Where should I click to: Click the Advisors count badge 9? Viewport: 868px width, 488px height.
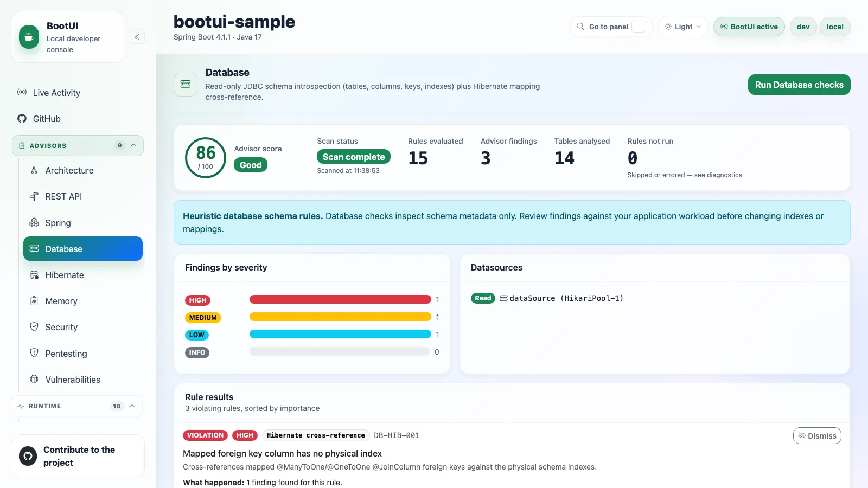click(x=120, y=145)
